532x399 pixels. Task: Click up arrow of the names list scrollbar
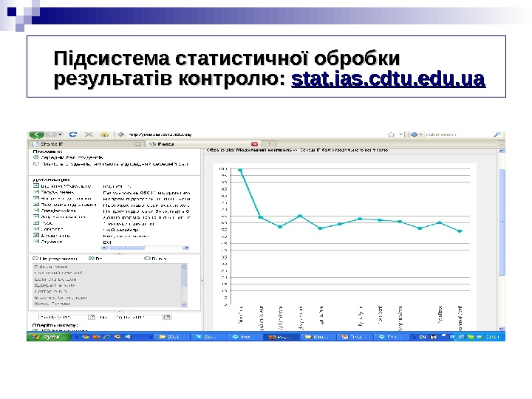(184, 266)
